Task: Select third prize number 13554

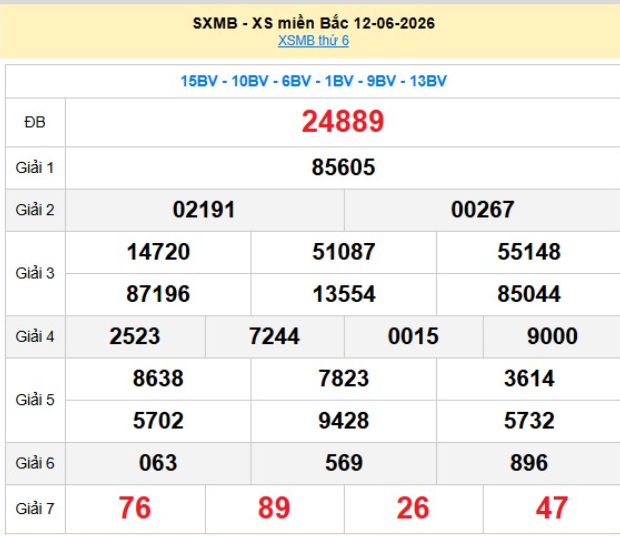Action: point(344,294)
